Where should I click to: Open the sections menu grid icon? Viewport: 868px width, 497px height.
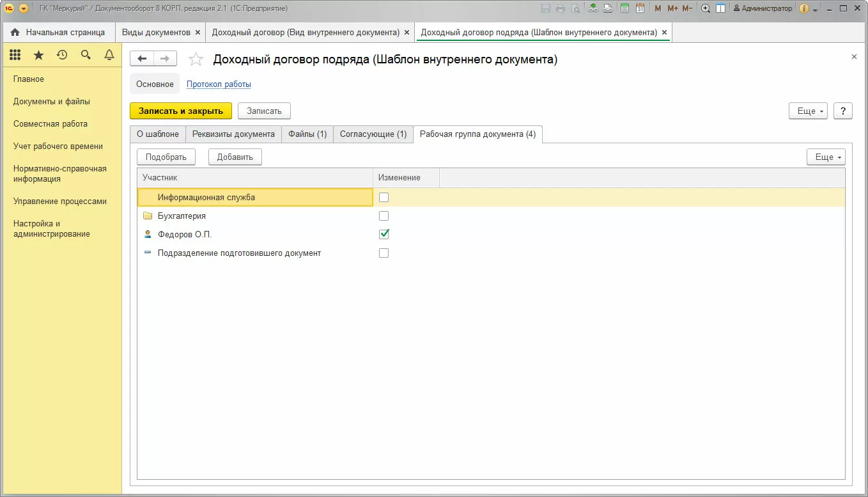pyautogui.click(x=15, y=56)
